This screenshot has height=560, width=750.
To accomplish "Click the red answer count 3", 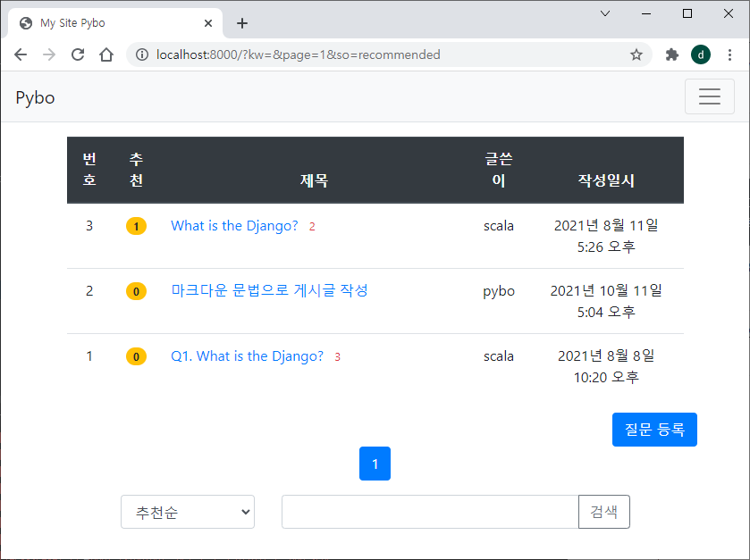I will point(337,357).
